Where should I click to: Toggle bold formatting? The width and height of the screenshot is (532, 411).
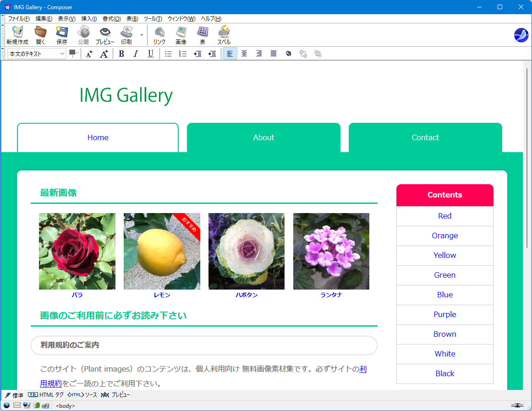(121, 54)
